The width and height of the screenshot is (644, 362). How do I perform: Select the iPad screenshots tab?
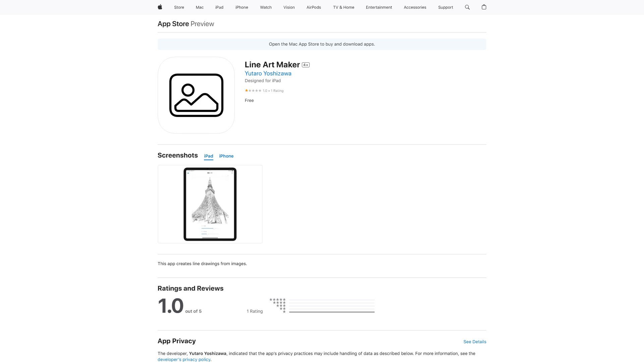208,156
